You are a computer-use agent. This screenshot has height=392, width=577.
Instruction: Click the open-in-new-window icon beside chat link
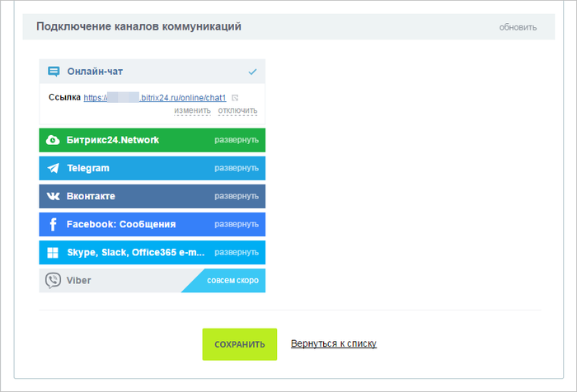tap(235, 98)
